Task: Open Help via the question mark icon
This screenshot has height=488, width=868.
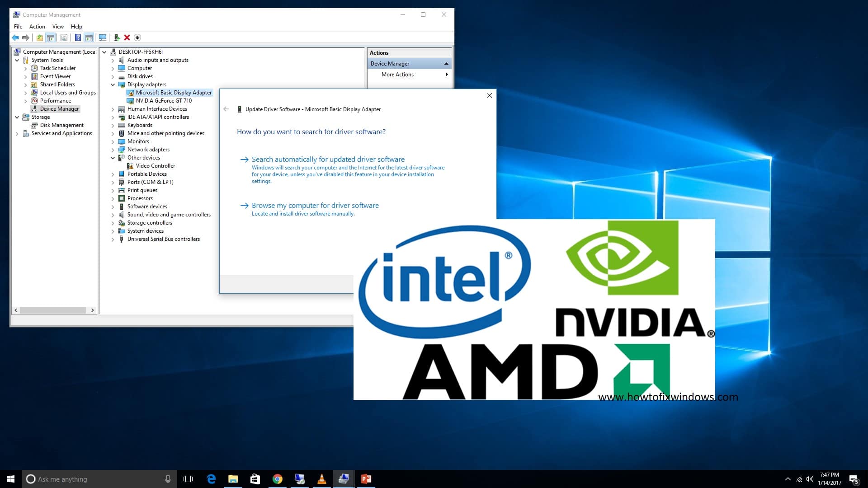Action: [x=78, y=38]
